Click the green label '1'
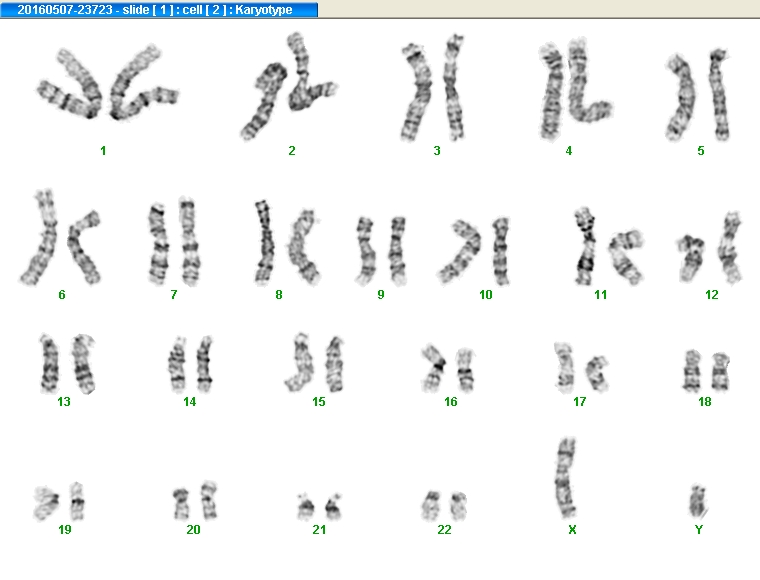 pyautogui.click(x=103, y=151)
